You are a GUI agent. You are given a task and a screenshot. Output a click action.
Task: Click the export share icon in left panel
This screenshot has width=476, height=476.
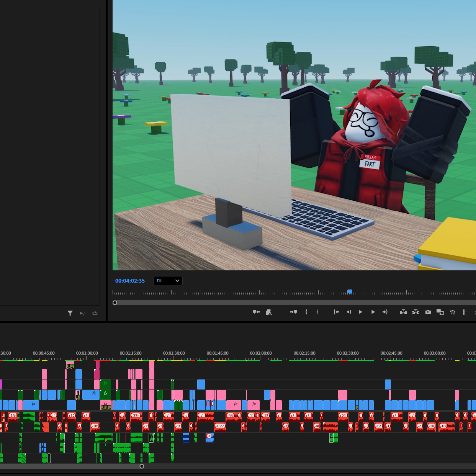[95, 313]
